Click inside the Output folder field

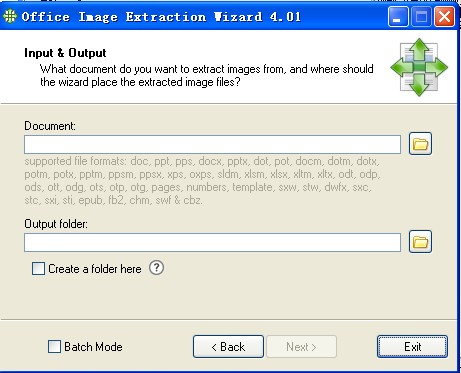(x=212, y=242)
